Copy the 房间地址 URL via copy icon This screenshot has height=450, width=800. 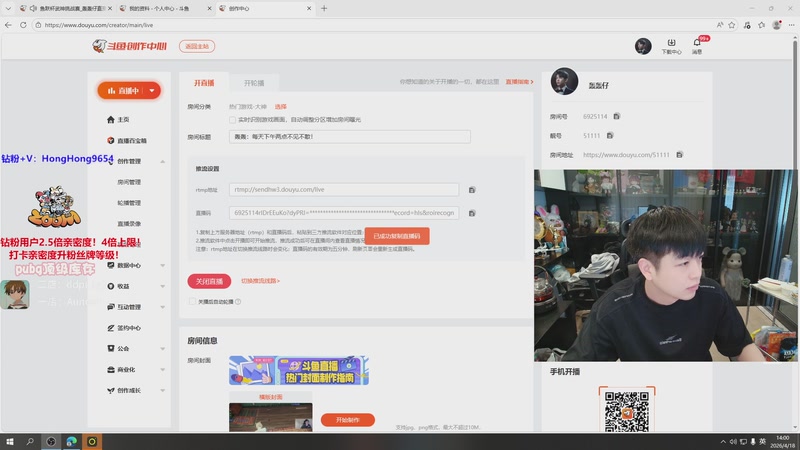click(x=679, y=155)
